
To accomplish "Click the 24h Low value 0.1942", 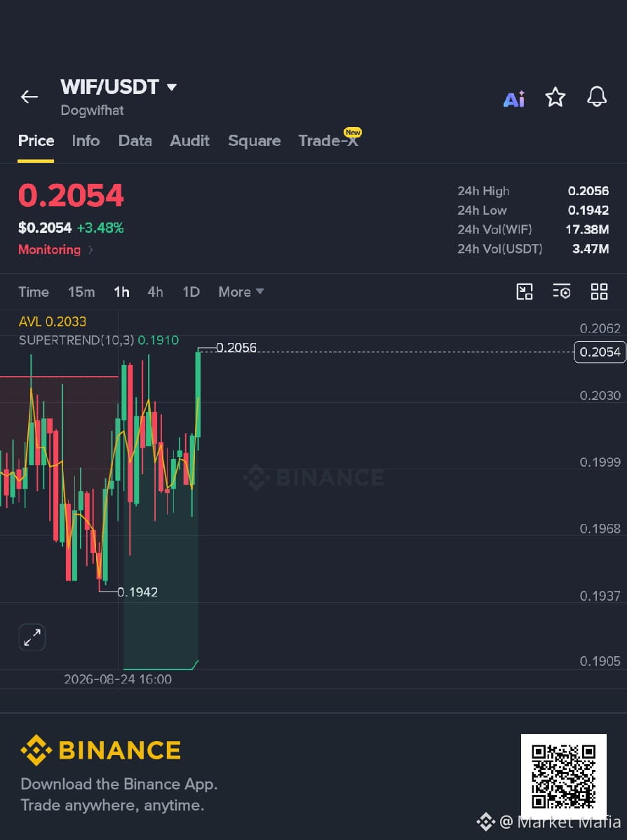I will point(588,210).
